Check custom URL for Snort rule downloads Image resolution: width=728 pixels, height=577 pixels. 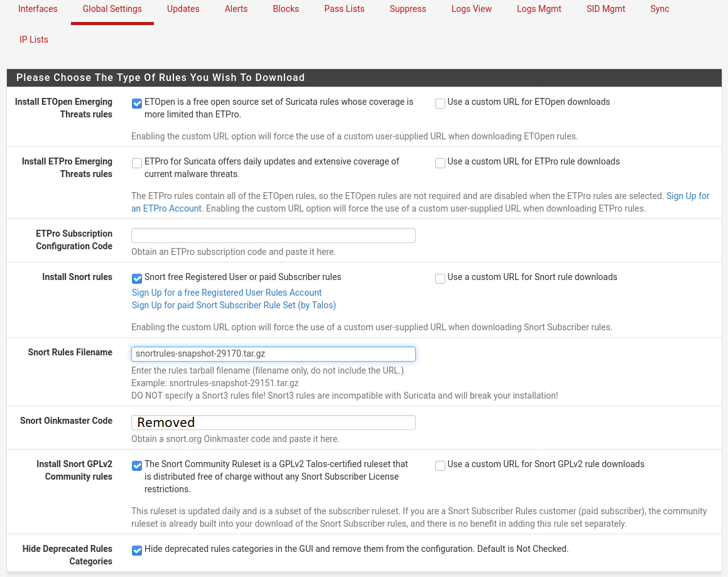(440, 279)
